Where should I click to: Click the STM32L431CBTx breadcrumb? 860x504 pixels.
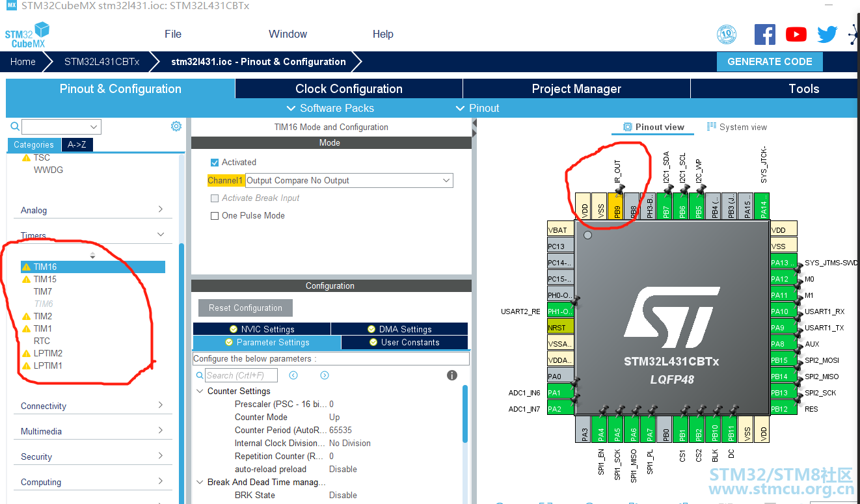point(101,62)
